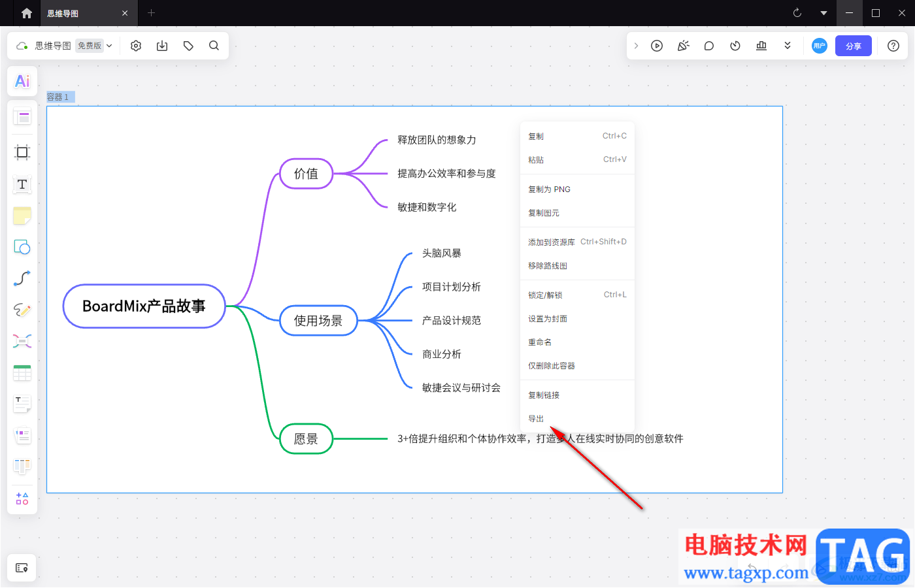This screenshot has width=915, height=588.
Task: Select the frame container tool
Action: click(22, 152)
